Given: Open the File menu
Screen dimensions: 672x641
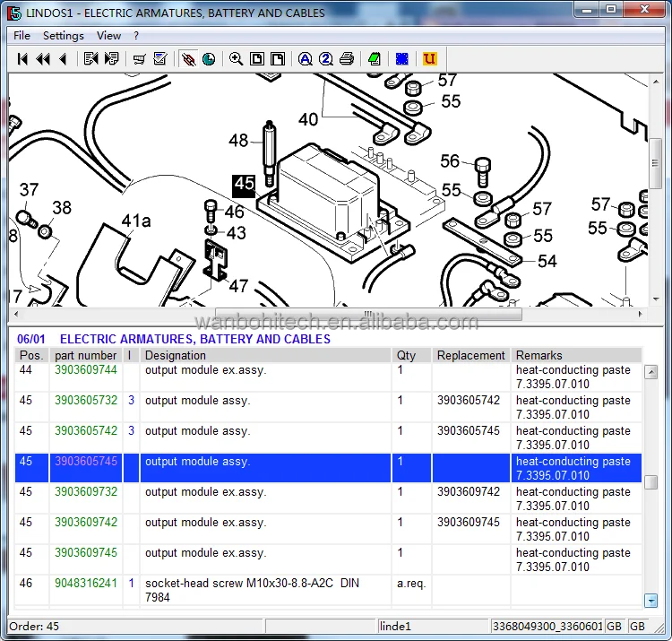Looking at the screenshot, I should click(x=22, y=36).
